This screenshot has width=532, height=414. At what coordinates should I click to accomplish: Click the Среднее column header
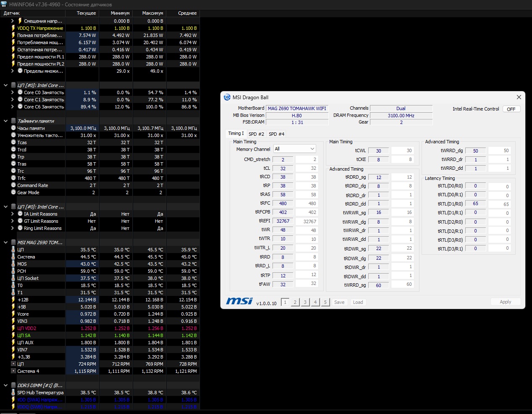[x=183, y=13]
